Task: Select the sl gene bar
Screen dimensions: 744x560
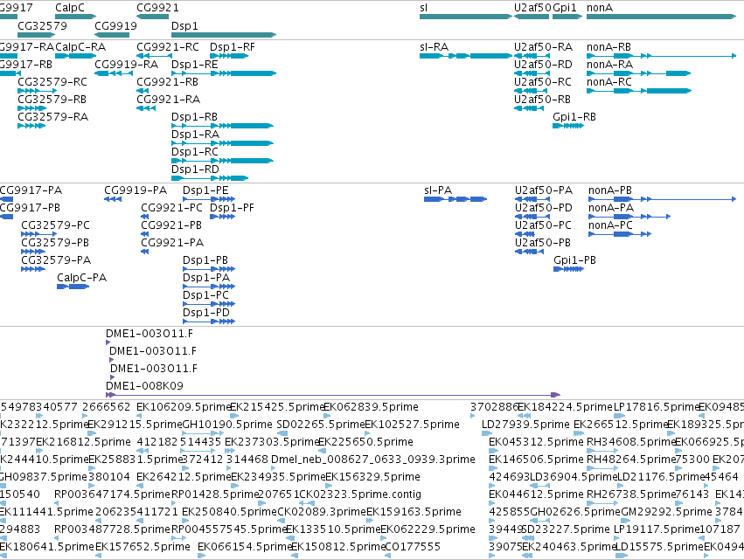Action: click(x=466, y=17)
